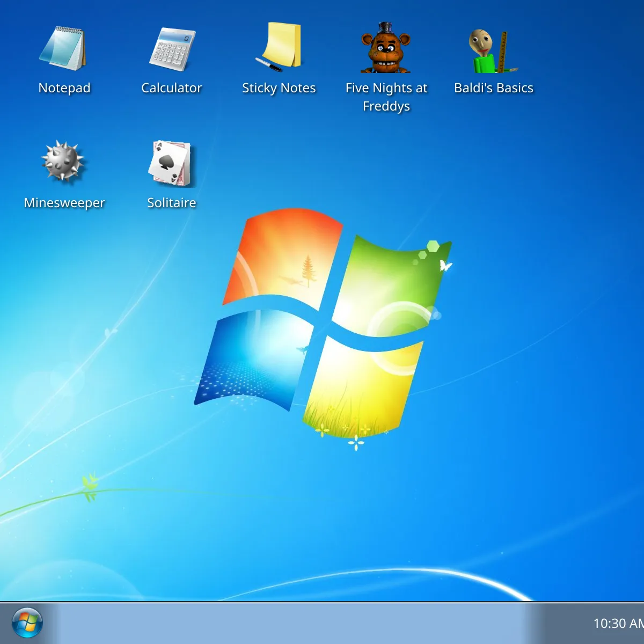This screenshot has width=644, height=644.
Task: Open the Solitaire cards icon
Action: tap(172, 163)
